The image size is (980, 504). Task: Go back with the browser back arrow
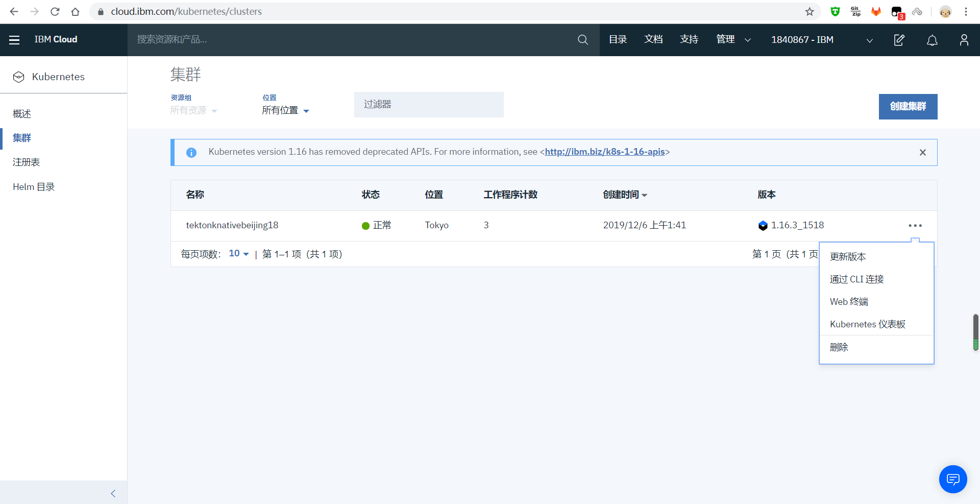(14, 11)
